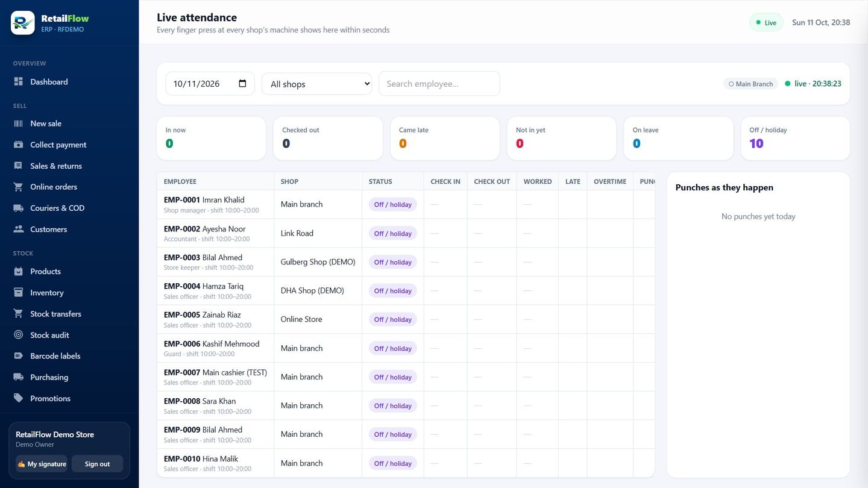Click the Sign out button
Viewport: 868px width, 488px height.
click(x=97, y=464)
